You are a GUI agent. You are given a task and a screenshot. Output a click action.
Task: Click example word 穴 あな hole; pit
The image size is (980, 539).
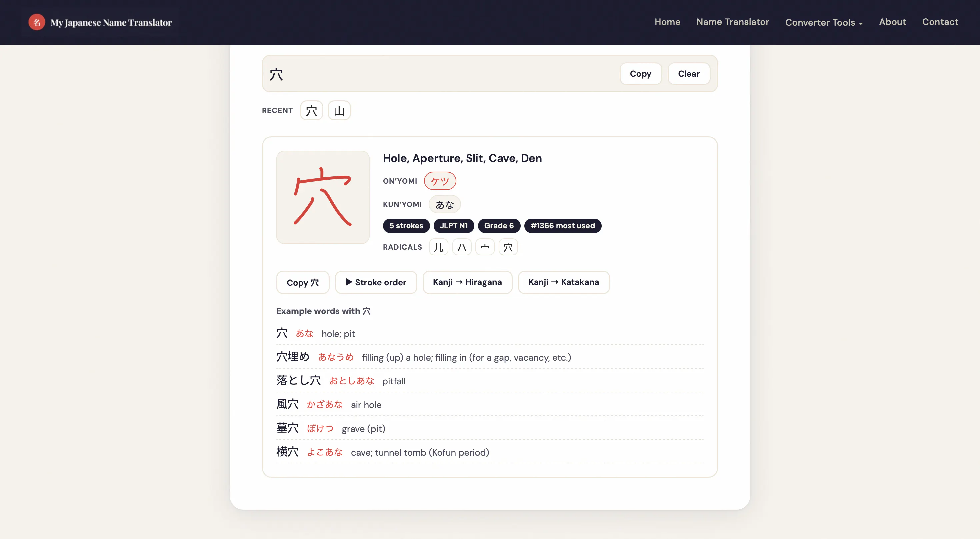click(490, 333)
